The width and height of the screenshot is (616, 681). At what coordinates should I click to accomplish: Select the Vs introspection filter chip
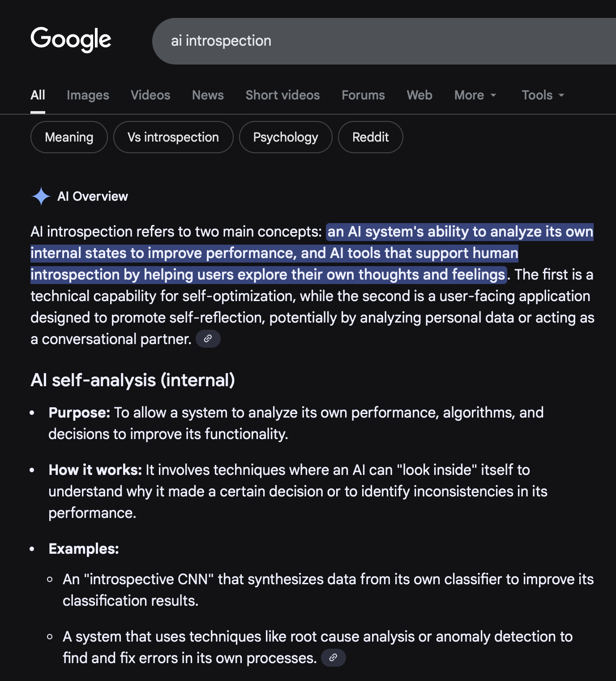click(173, 137)
